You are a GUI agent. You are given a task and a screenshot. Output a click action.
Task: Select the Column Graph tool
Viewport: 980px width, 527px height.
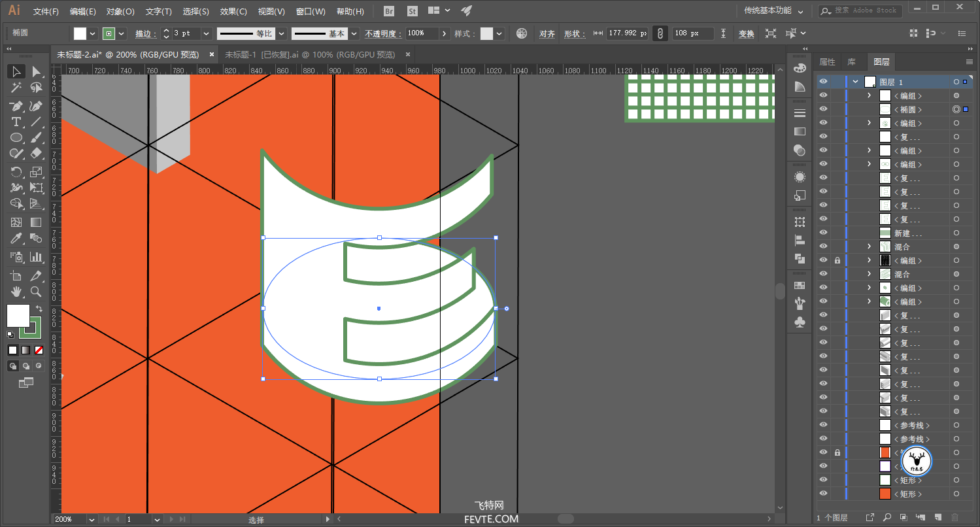pos(37,257)
